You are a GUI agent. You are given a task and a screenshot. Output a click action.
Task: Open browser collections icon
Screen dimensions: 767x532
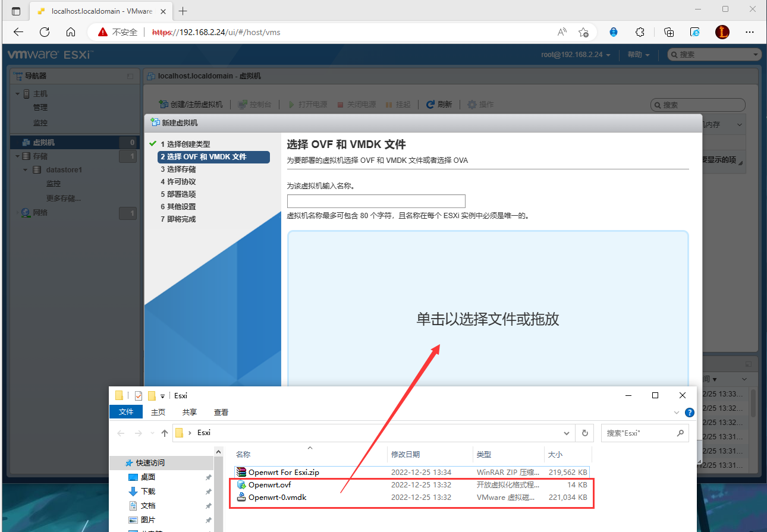tap(669, 32)
